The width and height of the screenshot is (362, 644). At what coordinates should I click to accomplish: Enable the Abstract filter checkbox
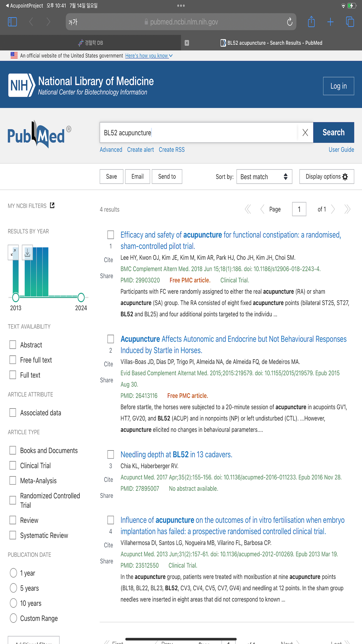(13, 345)
